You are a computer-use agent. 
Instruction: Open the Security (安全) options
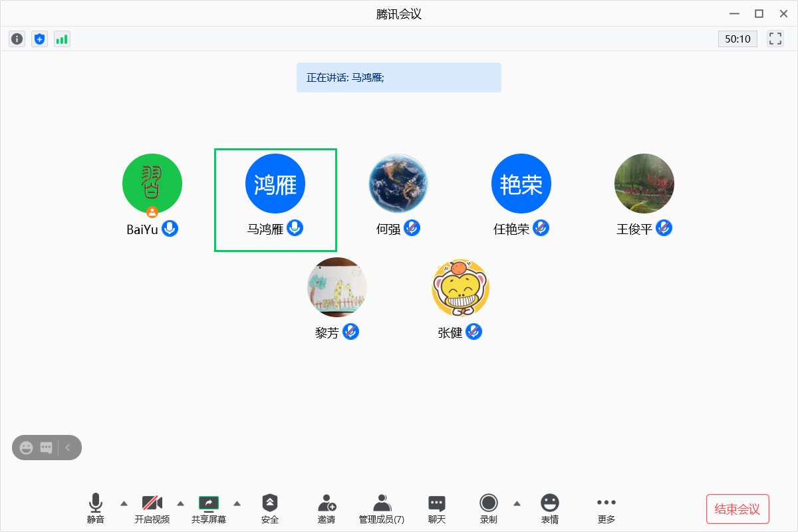pyautogui.click(x=270, y=509)
